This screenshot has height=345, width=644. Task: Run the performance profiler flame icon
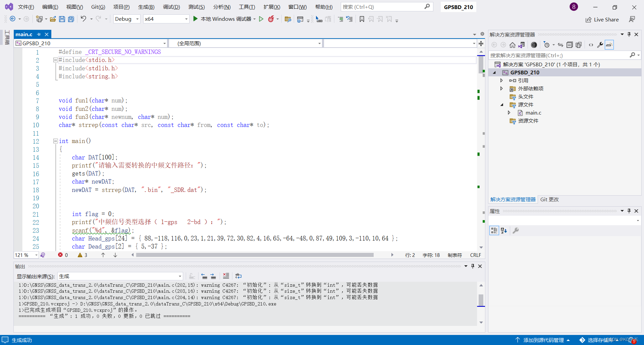coord(270,19)
